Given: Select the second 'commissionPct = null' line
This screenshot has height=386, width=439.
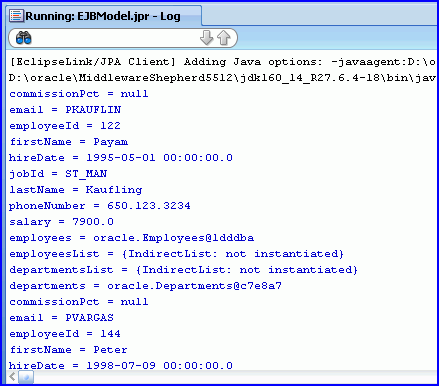Looking at the screenshot, I should coord(79,302).
